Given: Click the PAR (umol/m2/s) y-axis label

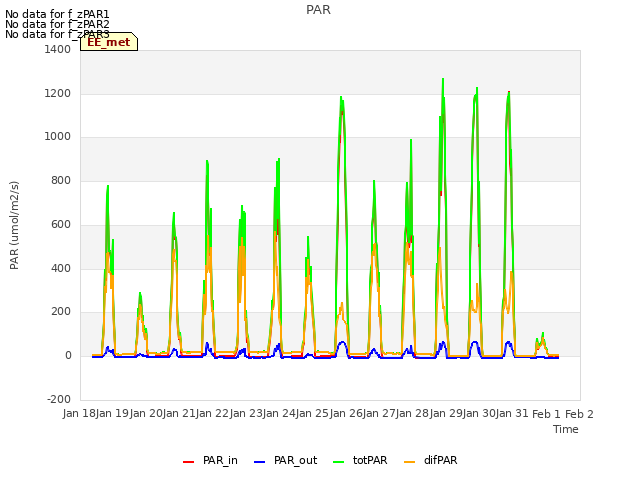Looking at the screenshot, I should coord(14,225).
